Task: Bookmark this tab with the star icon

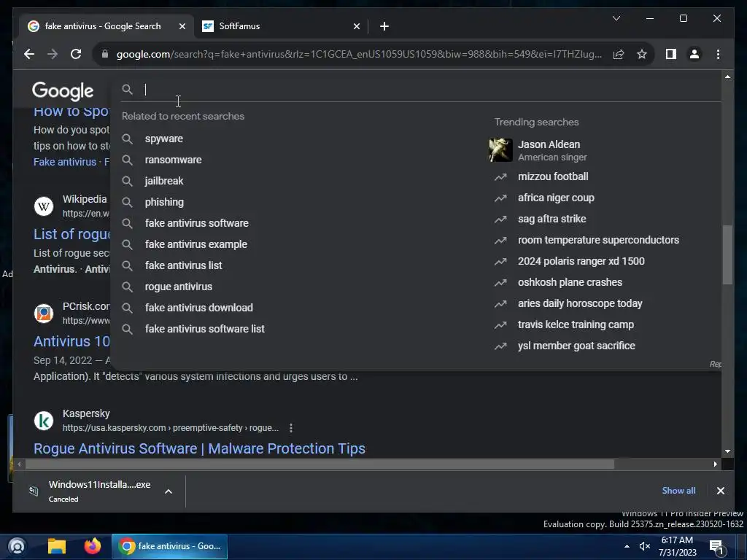Action: [642, 54]
